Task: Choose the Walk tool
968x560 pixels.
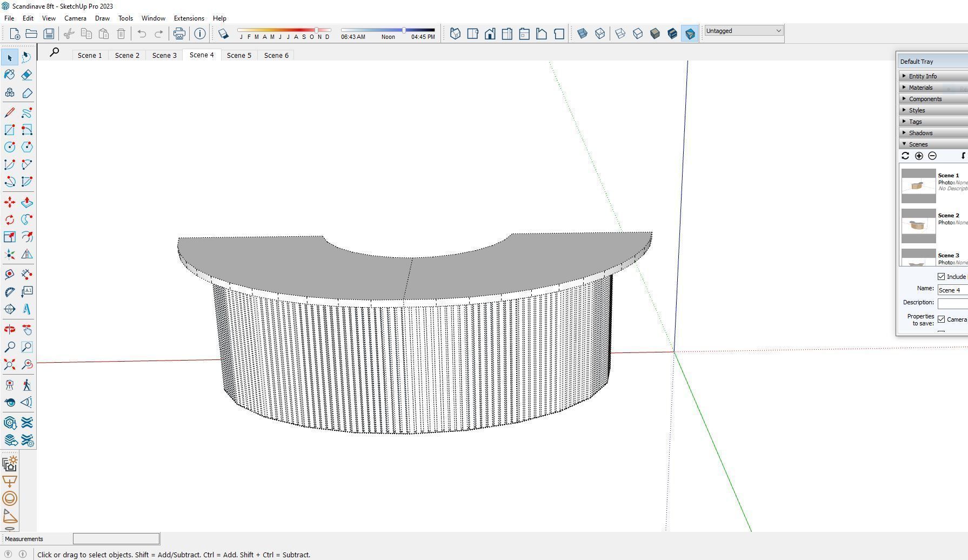Action: tap(26, 385)
